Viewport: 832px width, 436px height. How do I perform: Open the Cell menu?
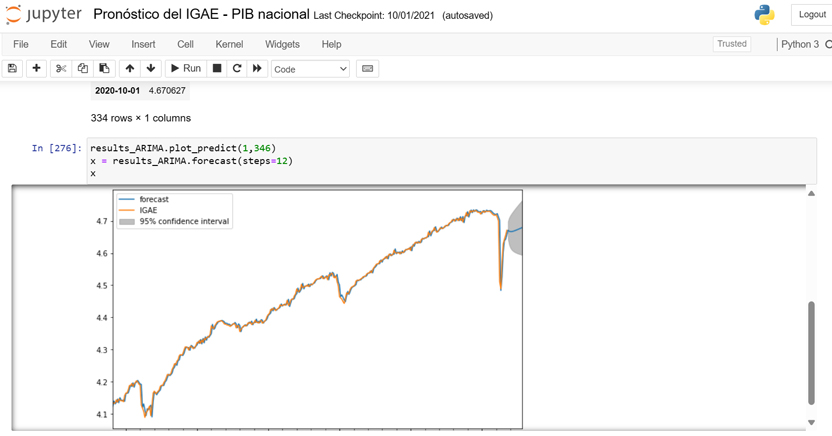185,44
